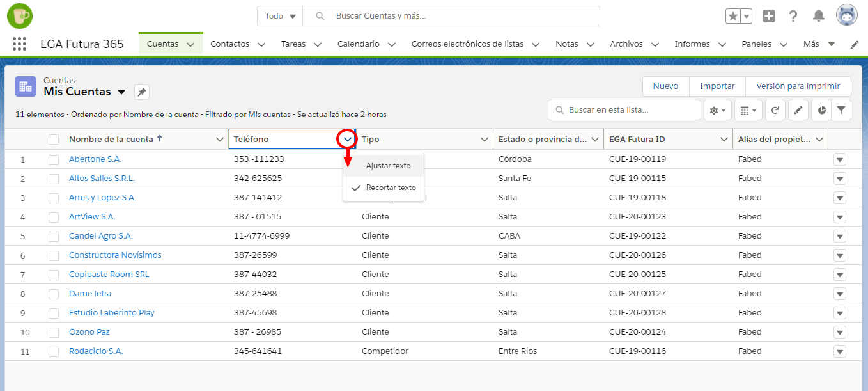The image size is (868, 391).
Task: Click the Nuevo button
Action: pos(665,86)
